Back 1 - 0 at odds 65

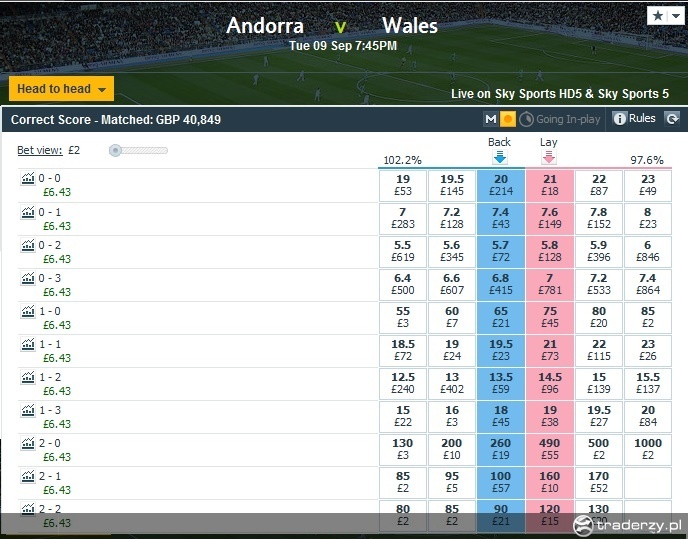[x=501, y=317]
